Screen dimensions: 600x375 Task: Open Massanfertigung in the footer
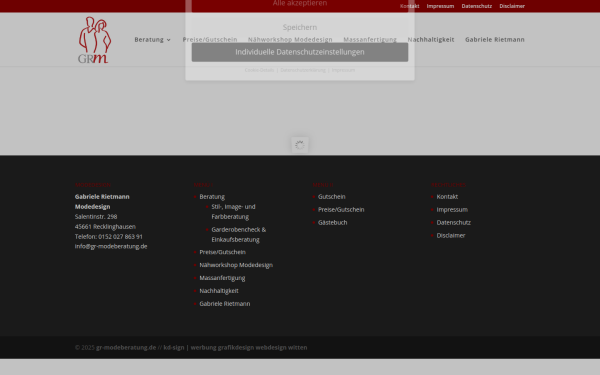[222, 278]
